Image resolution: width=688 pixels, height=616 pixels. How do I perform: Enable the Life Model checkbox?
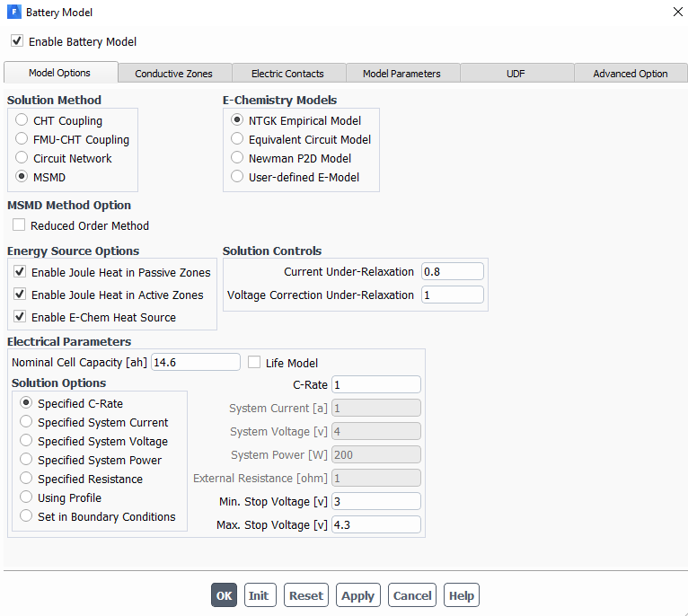[x=254, y=363]
